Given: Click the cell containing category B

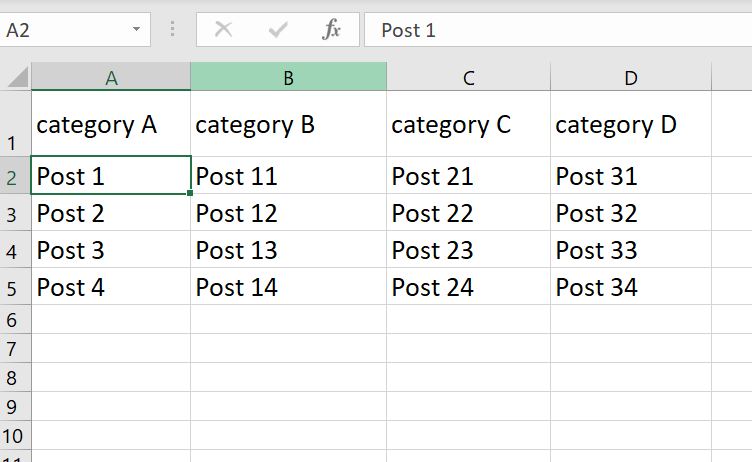Looking at the screenshot, I should point(288,125).
